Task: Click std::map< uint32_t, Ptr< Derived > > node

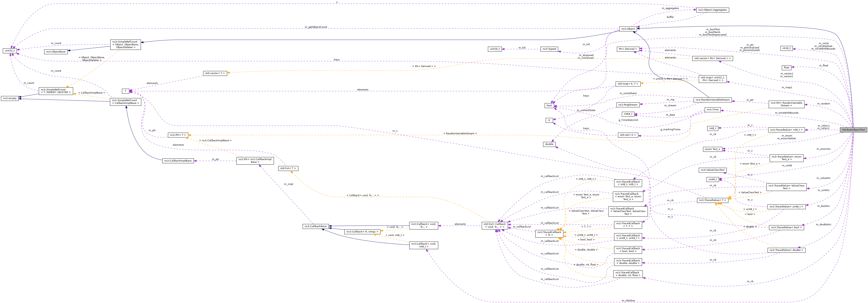Action: click(713, 79)
